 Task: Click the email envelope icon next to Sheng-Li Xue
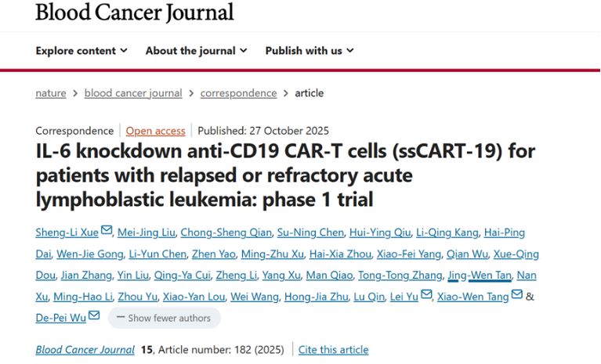[x=107, y=230]
